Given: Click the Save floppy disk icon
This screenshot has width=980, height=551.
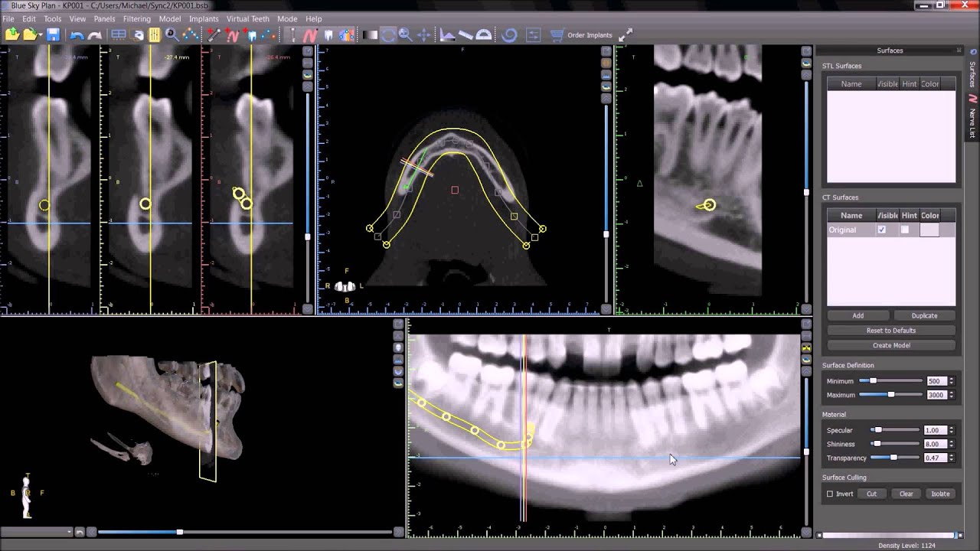Looking at the screenshot, I should [x=53, y=34].
